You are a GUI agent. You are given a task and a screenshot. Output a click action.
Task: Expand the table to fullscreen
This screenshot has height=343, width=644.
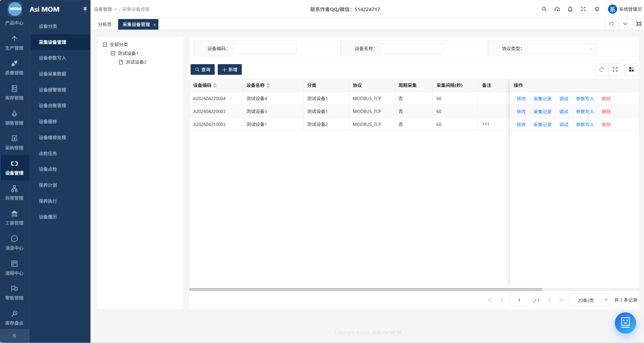(615, 69)
